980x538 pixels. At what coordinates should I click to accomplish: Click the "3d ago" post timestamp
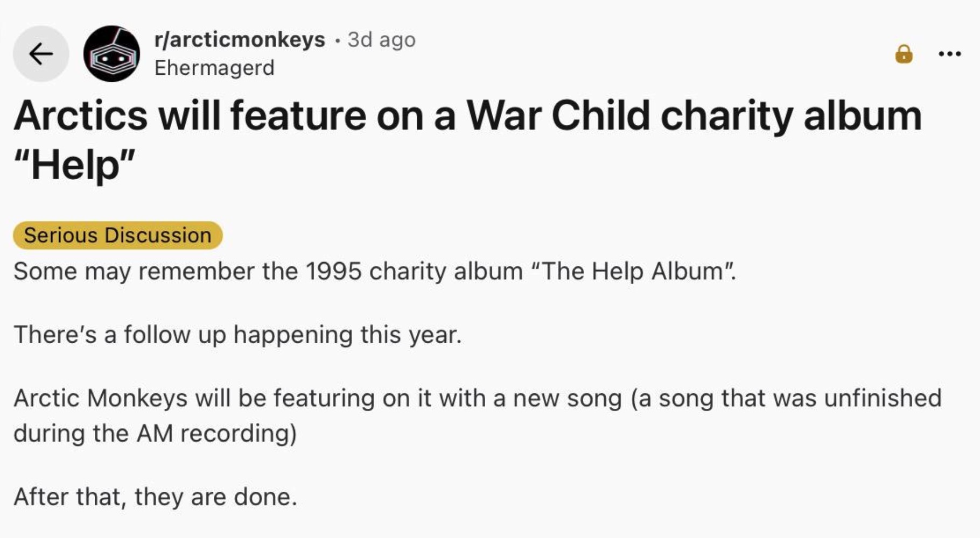381,39
